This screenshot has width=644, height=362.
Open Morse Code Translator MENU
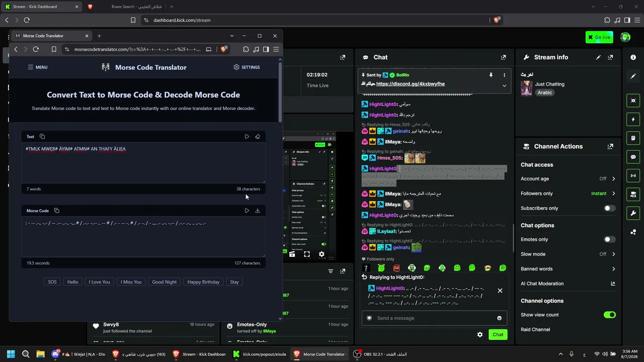38,67
